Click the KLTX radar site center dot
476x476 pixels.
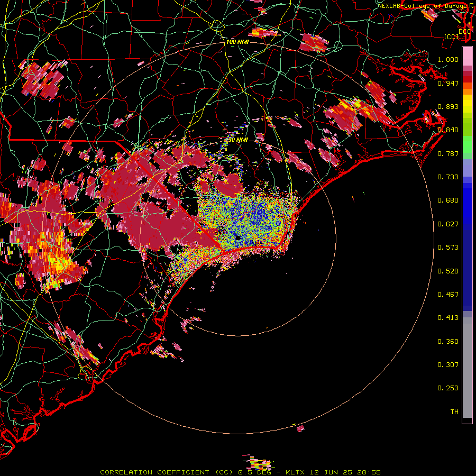(238, 237)
